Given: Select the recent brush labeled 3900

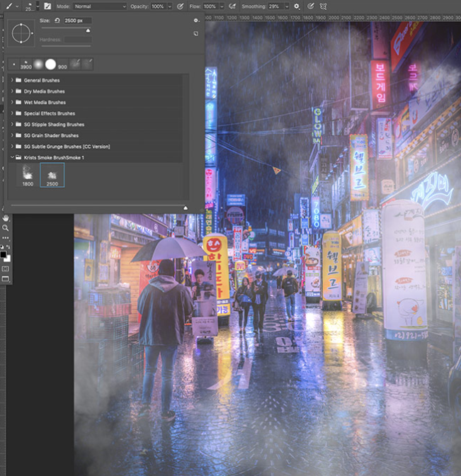Looking at the screenshot, I should 26,64.
